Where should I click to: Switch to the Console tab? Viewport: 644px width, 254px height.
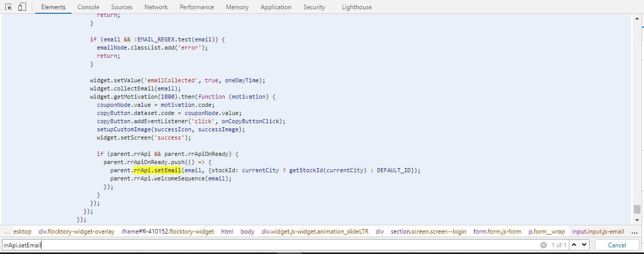pyautogui.click(x=88, y=7)
